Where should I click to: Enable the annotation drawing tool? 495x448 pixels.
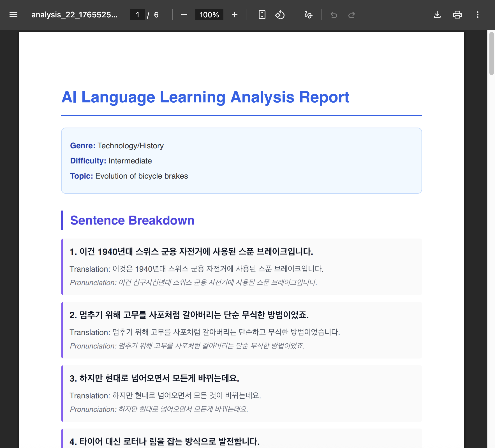tap(308, 15)
